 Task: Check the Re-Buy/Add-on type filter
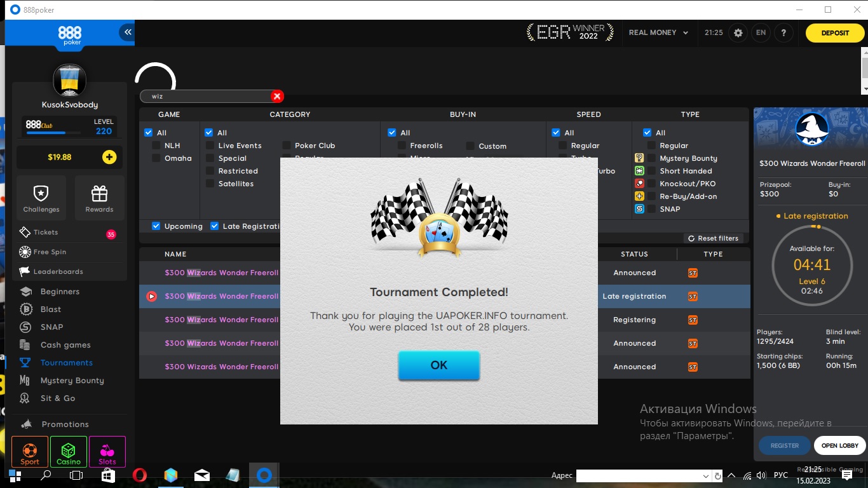(651, 196)
